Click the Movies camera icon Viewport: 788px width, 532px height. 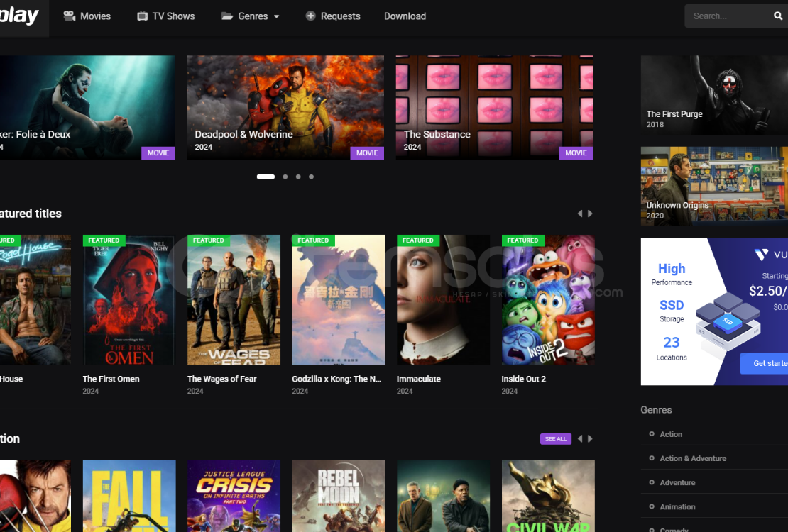point(70,16)
